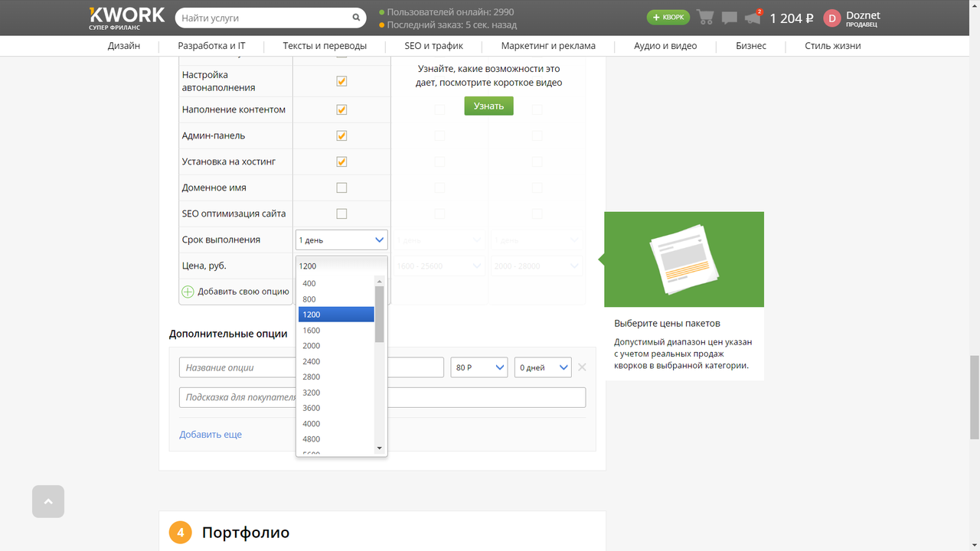Image resolution: width=980 pixels, height=551 pixels.
Task: Select 2400 from the price list
Action: point(336,361)
